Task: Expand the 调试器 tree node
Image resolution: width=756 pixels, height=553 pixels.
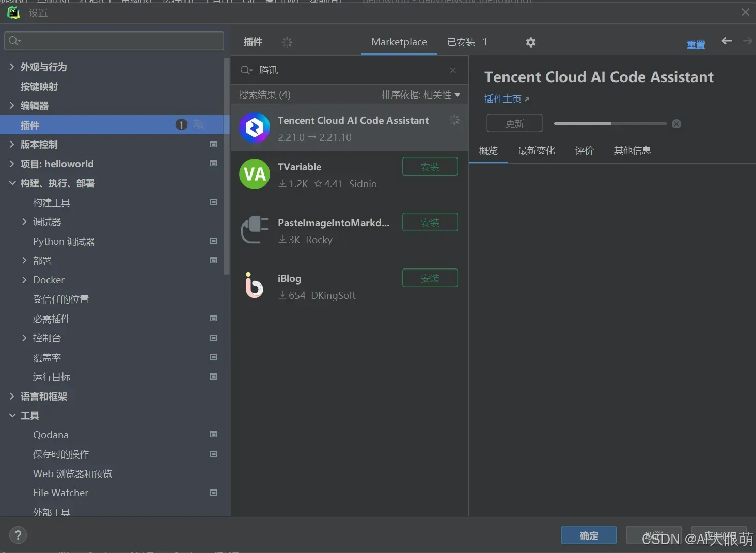Action: pos(24,222)
